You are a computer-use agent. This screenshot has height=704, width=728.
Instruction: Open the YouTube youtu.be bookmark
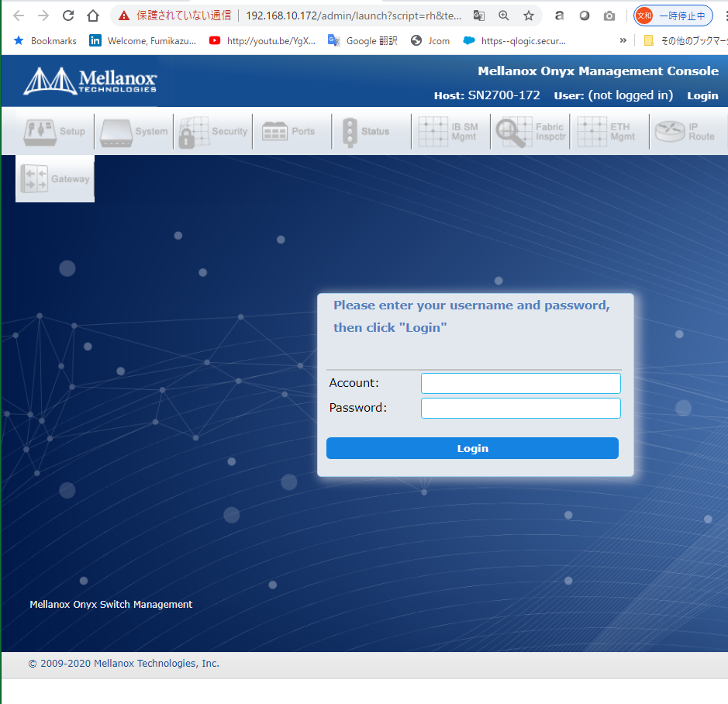coord(262,41)
